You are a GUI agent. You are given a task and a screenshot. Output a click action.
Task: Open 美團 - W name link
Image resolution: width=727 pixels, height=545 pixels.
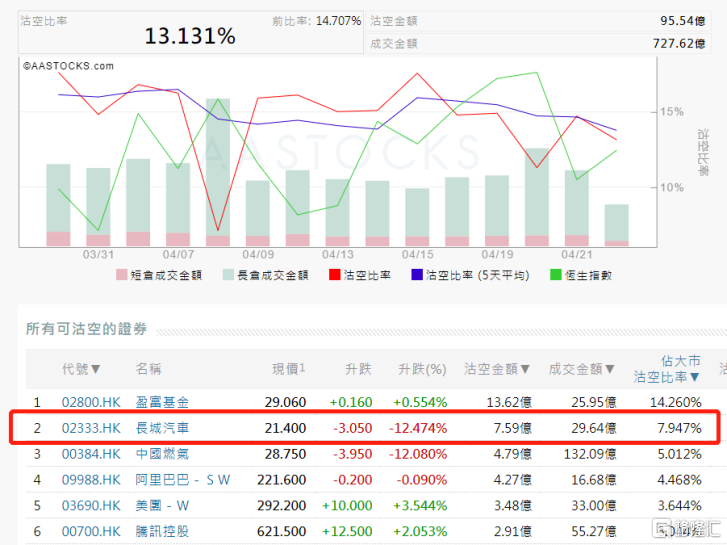pos(162,506)
